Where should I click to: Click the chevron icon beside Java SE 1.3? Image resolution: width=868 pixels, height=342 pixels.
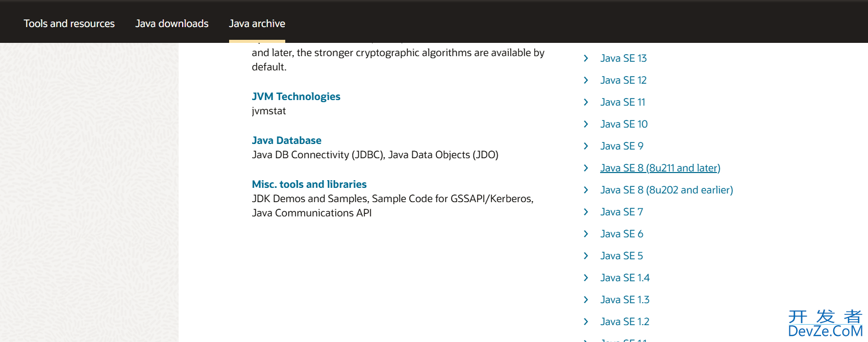pyautogui.click(x=586, y=300)
